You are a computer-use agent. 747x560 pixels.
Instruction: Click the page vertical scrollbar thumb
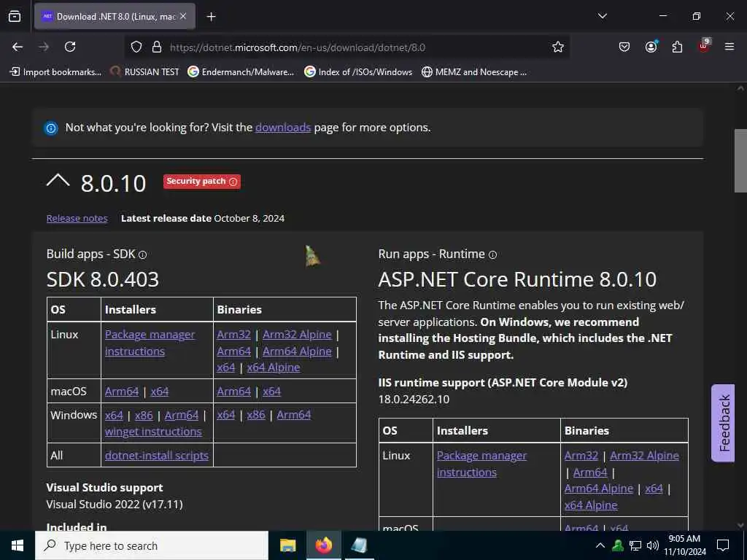coord(740,160)
